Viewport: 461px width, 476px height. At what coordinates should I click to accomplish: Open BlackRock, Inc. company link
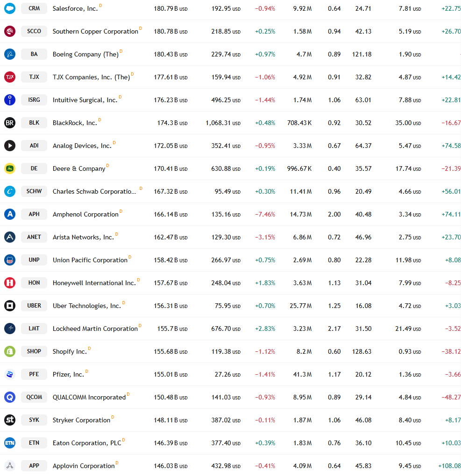tap(75, 123)
